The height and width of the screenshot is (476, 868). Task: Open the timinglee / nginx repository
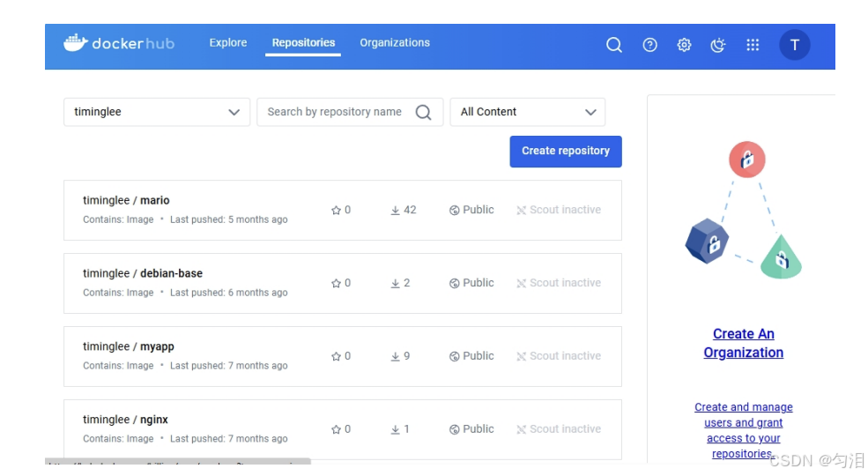125,420
